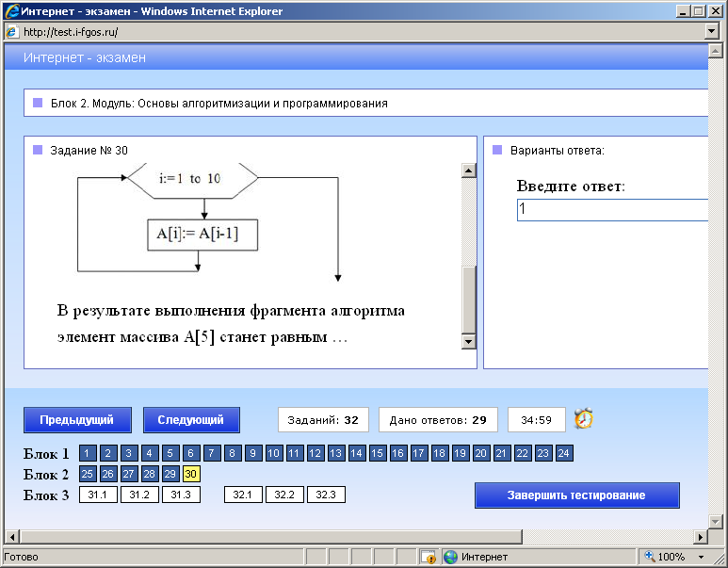Screen dimensions: 728x568
Task: Click horizontal scrollbar right arrow
Action: (x=701, y=537)
